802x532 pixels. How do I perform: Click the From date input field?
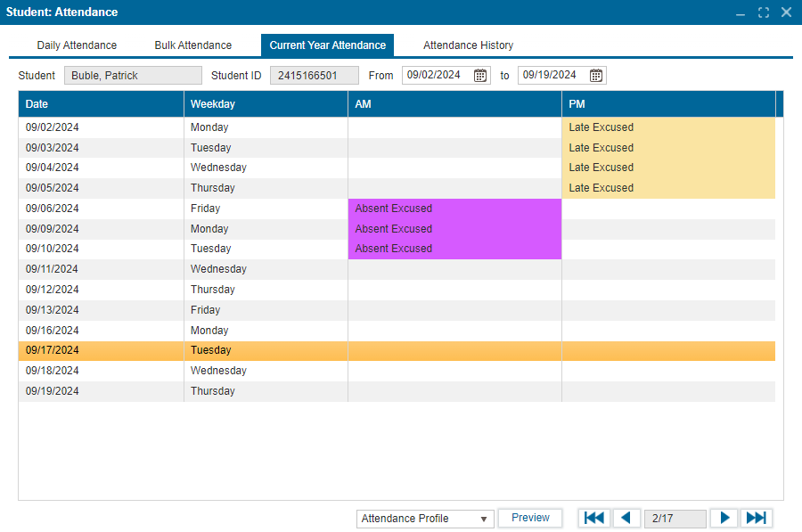pyautogui.click(x=437, y=76)
